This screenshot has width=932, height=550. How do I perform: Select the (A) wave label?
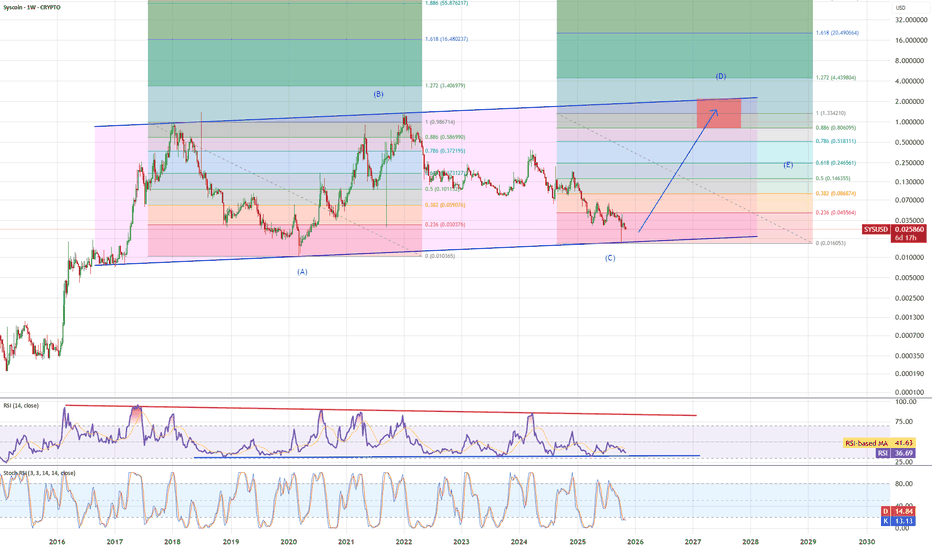tap(303, 272)
